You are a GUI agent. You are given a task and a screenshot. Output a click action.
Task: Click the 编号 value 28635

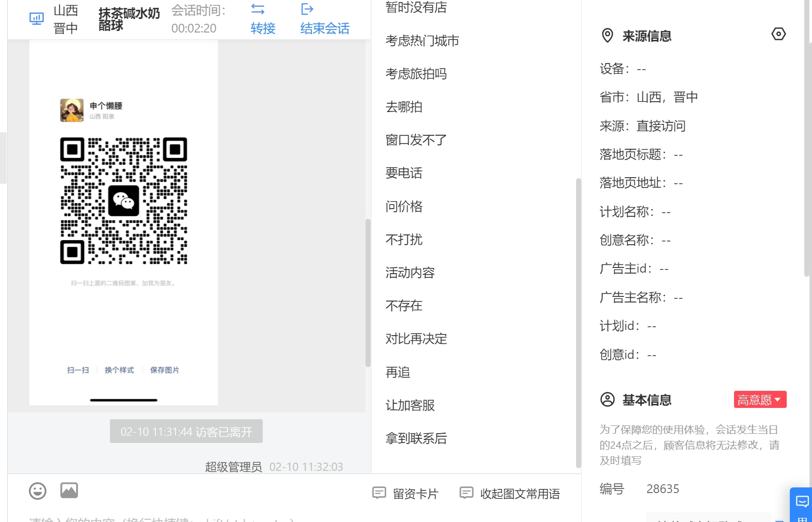coord(663,489)
